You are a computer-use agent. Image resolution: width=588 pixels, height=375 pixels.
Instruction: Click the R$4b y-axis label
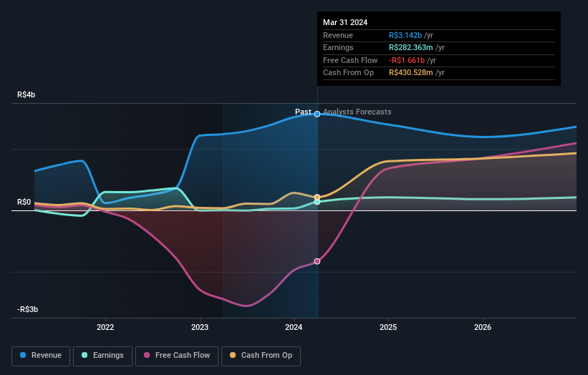[26, 94]
